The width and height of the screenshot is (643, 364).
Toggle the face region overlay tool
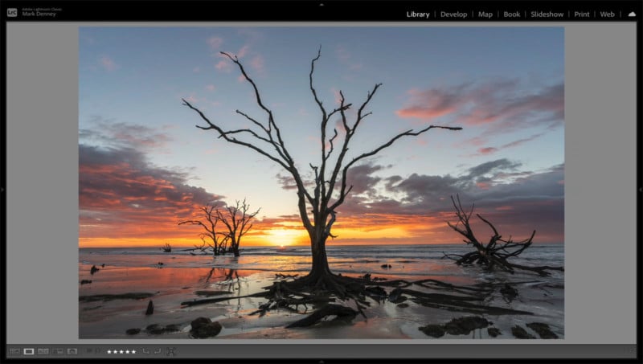(x=171, y=351)
